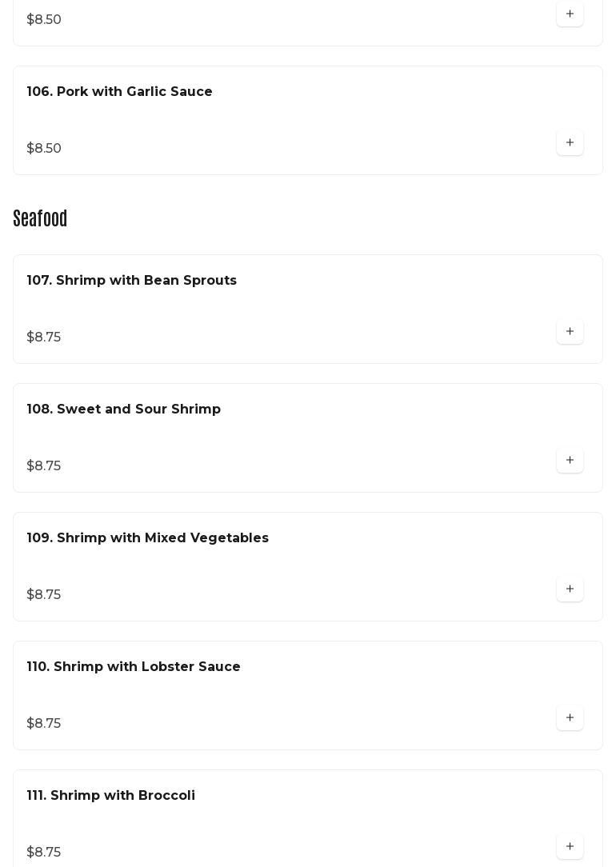Click the Seafood section heading
616x867 pixels.
(40, 218)
